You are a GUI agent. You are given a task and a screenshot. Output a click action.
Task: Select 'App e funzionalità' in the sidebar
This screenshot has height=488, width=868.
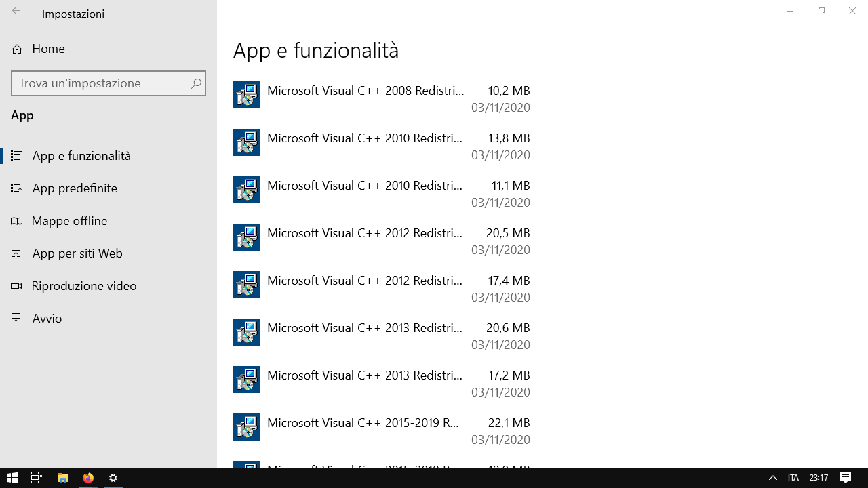pyautogui.click(x=108, y=156)
